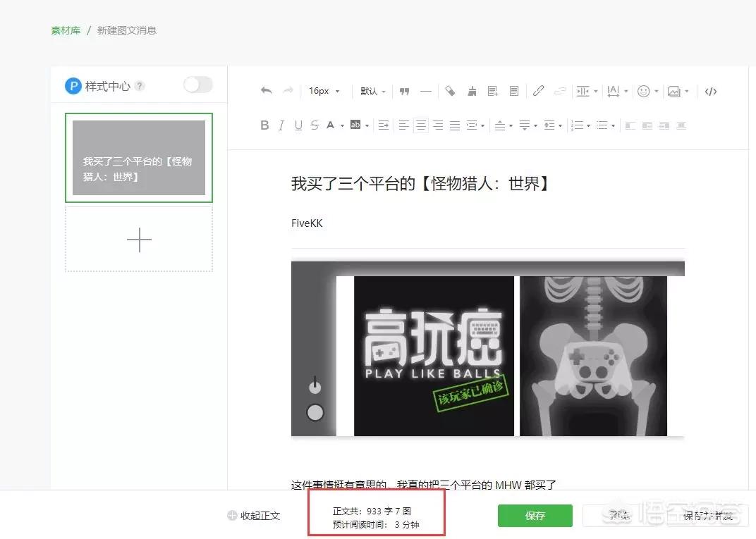This screenshot has height=539, width=756.
Task: Toggle underline formatting
Action: (298, 125)
